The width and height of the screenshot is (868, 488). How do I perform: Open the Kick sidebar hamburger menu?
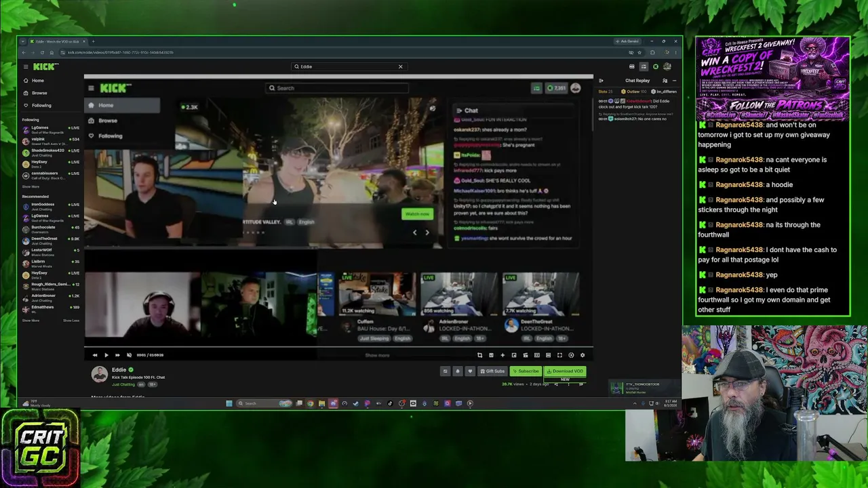26,66
